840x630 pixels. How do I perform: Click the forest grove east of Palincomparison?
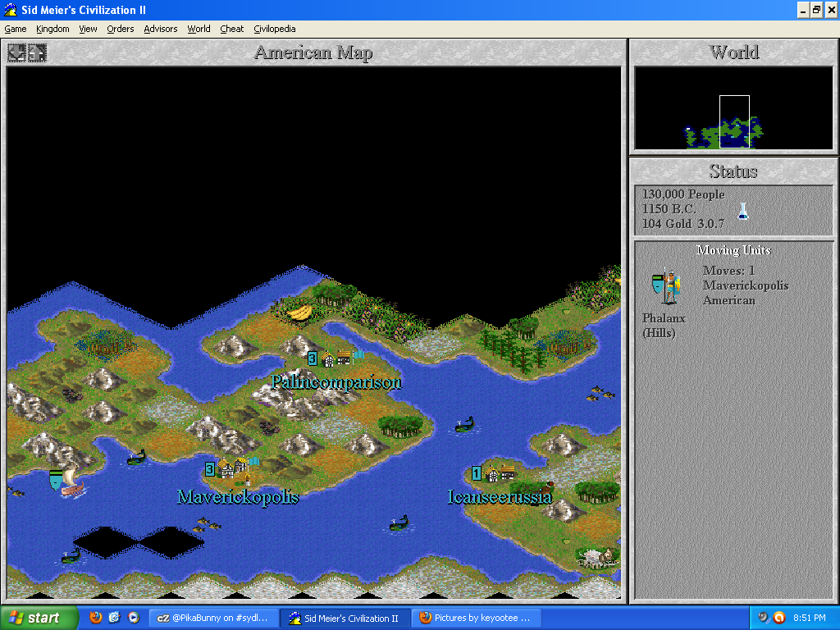pos(400,426)
